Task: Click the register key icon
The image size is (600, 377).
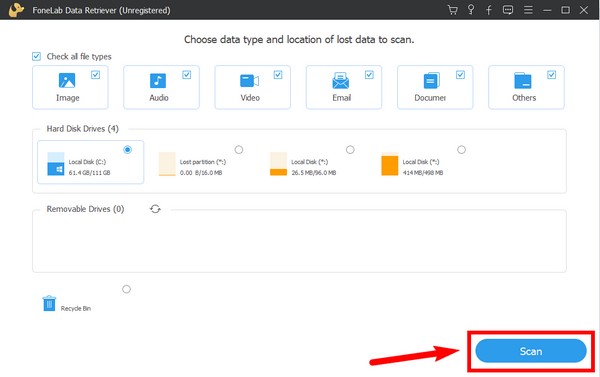Action: [471, 10]
